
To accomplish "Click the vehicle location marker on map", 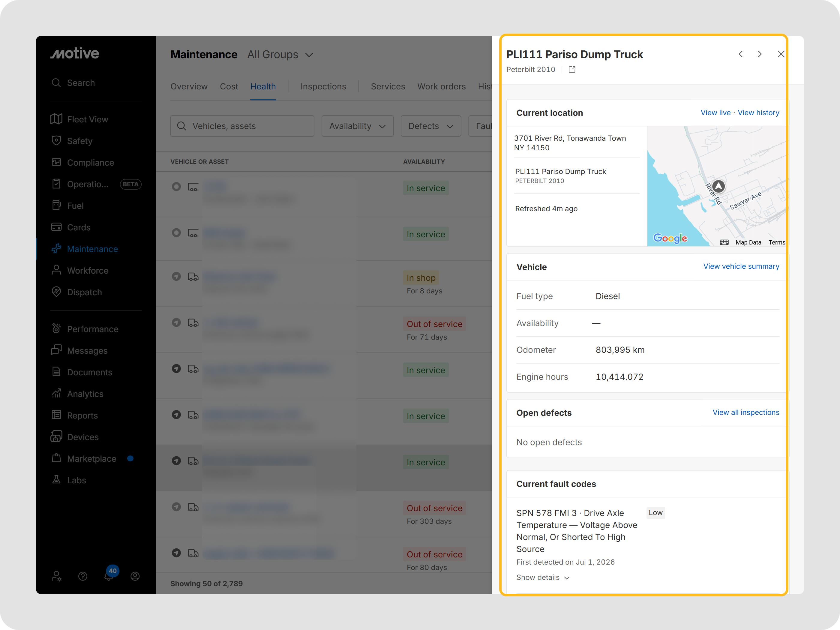I will 718,187.
